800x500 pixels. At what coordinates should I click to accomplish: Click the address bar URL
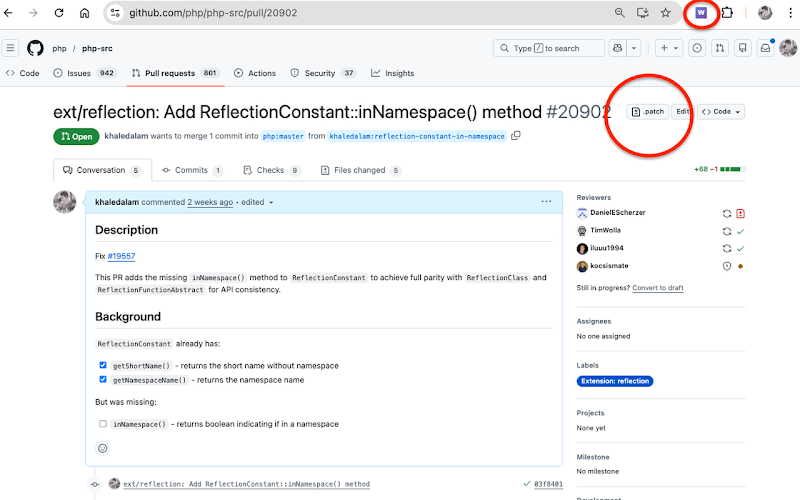pos(213,13)
